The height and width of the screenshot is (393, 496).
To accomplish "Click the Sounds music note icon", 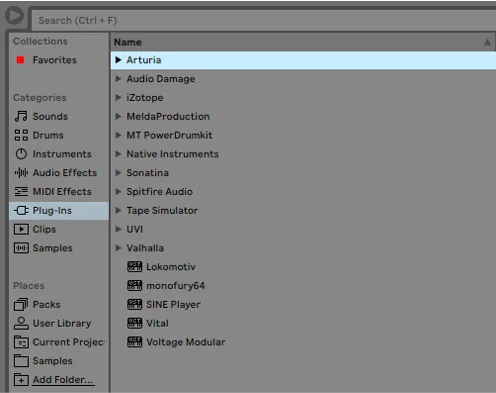I will (21, 116).
